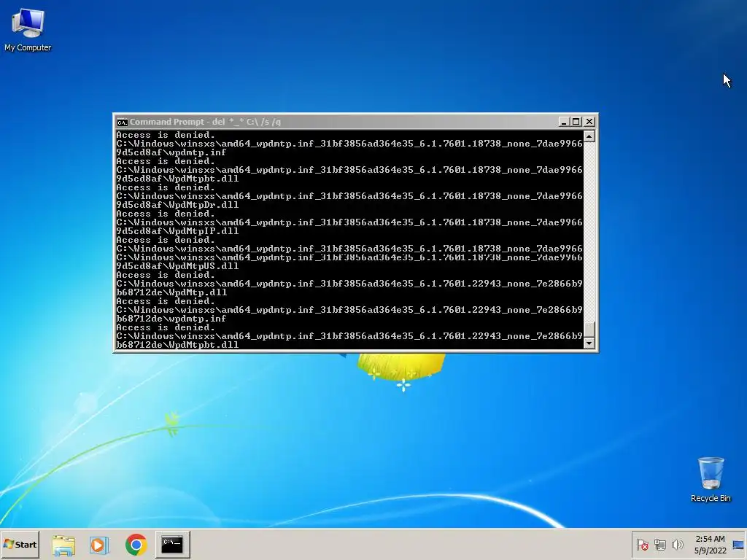Screen dimensions: 747x560
Task: Click the line 9d5cd8af\wpdmtp.inf
Action: 171,152
